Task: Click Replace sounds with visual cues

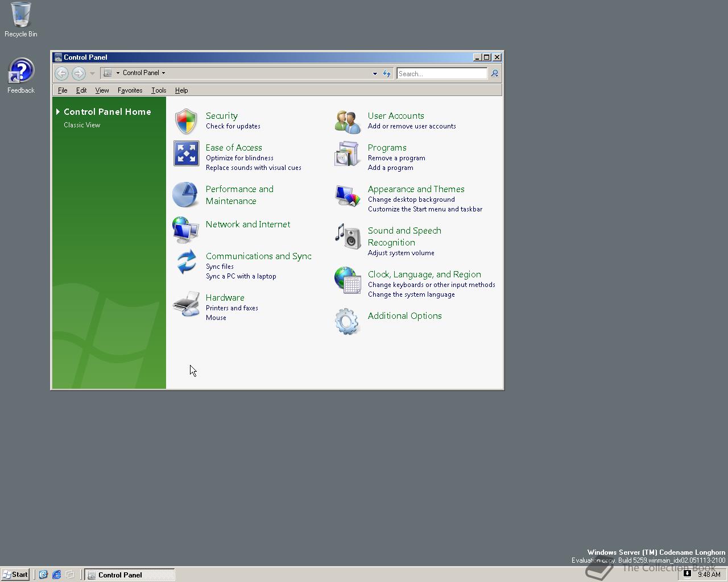Action: (254, 168)
